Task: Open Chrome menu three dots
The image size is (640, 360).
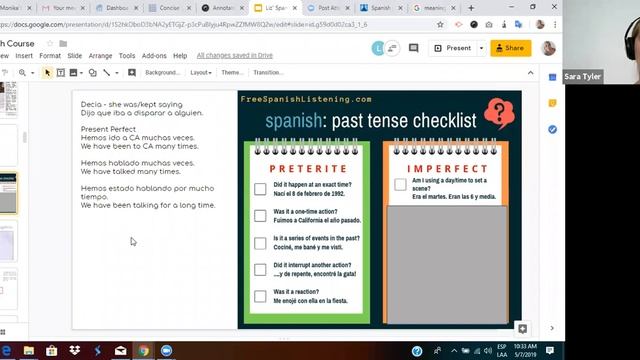Action: click(555, 24)
